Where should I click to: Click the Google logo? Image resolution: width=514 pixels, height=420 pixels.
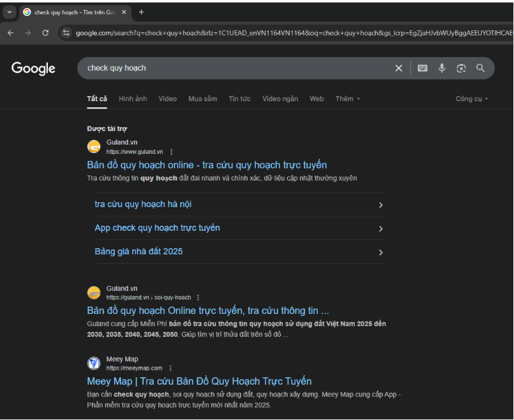click(x=34, y=68)
